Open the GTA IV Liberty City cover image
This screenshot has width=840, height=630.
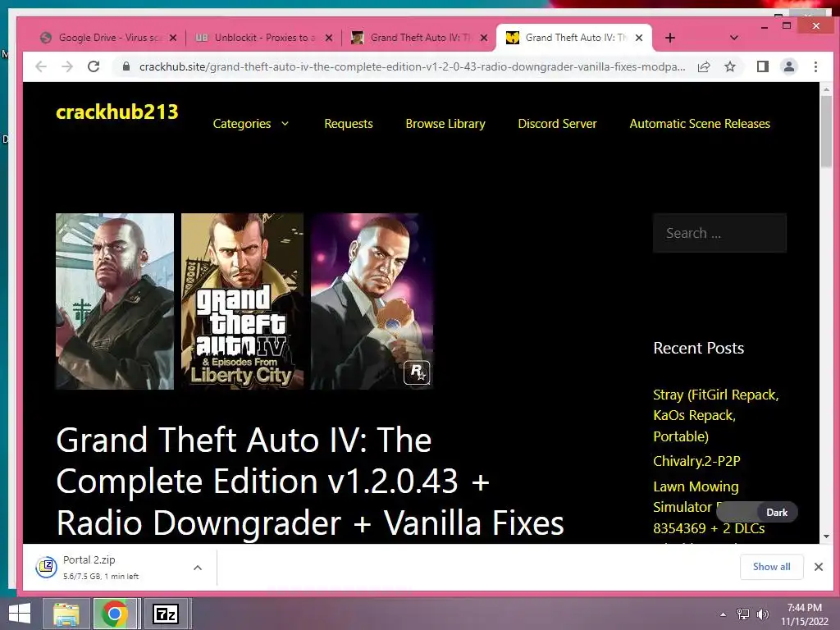242,301
